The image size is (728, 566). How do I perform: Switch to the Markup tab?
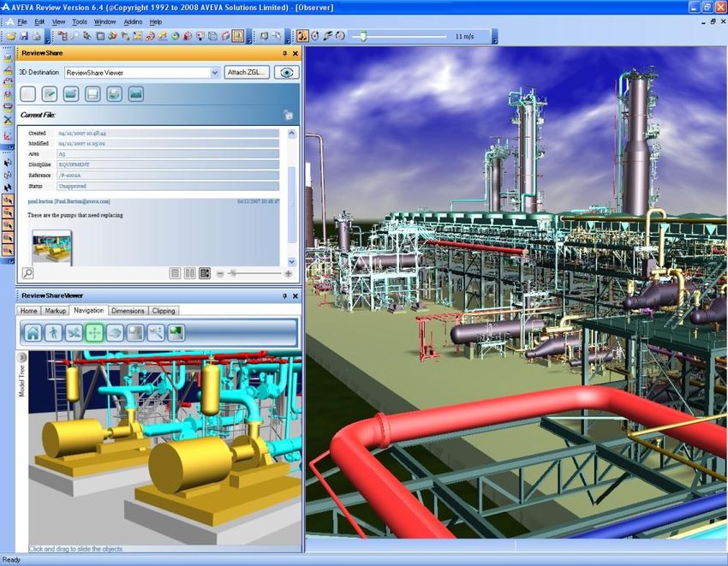click(55, 311)
